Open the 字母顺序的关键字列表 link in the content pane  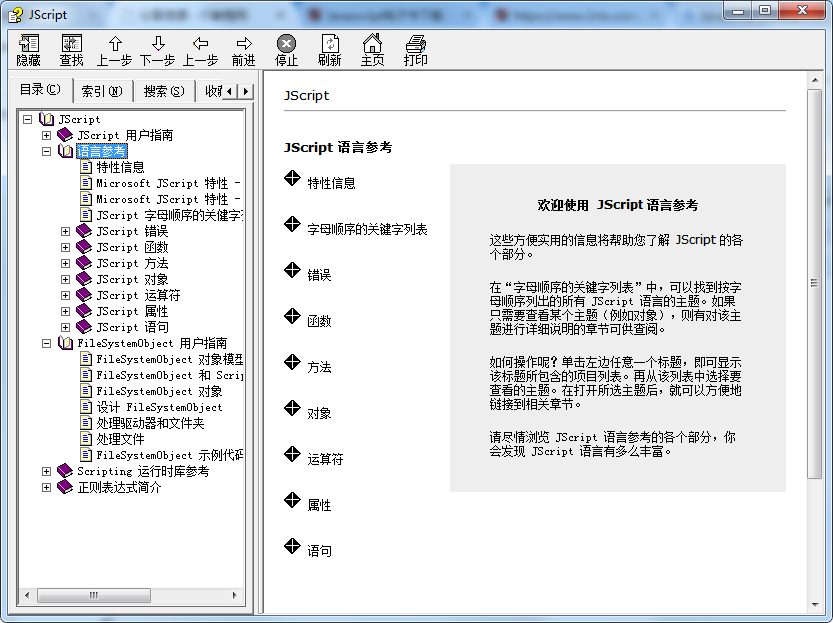pos(367,229)
